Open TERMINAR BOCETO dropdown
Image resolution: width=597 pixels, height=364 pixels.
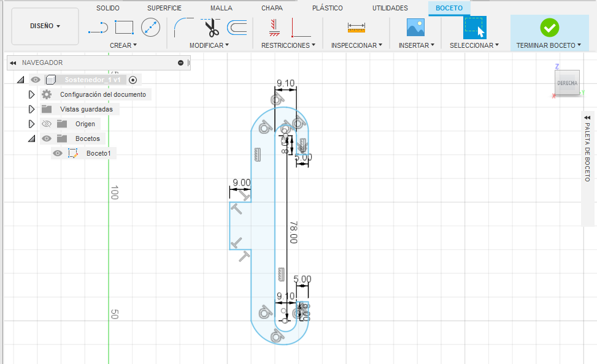(549, 45)
